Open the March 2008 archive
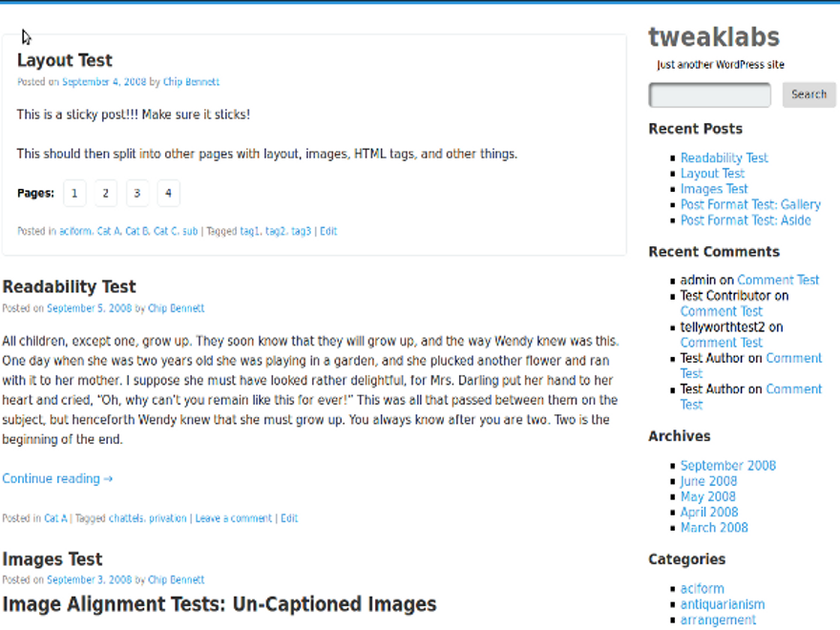 pos(714,527)
